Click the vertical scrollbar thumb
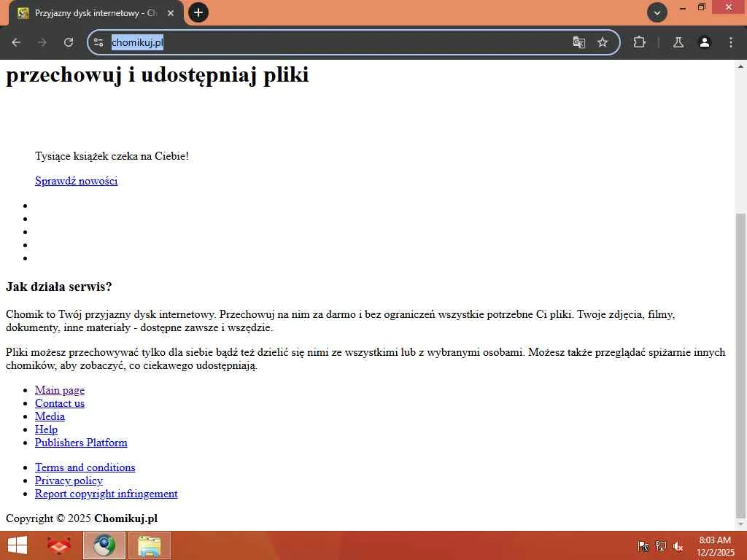Image resolution: width=747 pixels, height=560 pixels. [740, 366]
